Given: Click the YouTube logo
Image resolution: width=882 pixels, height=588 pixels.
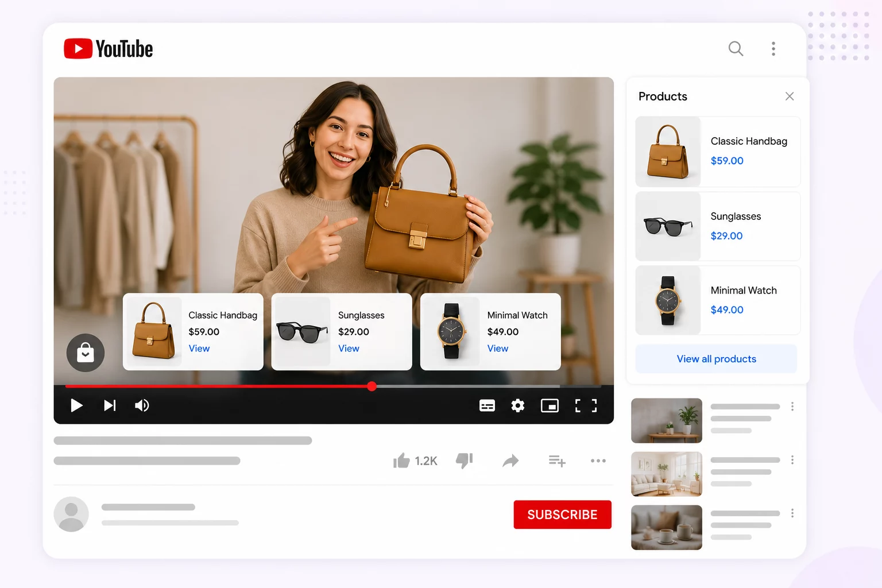Looking at the screenshot, I should point(108,49).
